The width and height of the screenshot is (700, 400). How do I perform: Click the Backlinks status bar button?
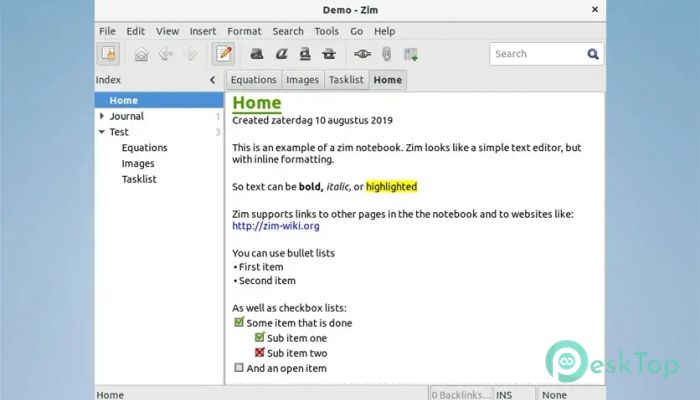460,395
